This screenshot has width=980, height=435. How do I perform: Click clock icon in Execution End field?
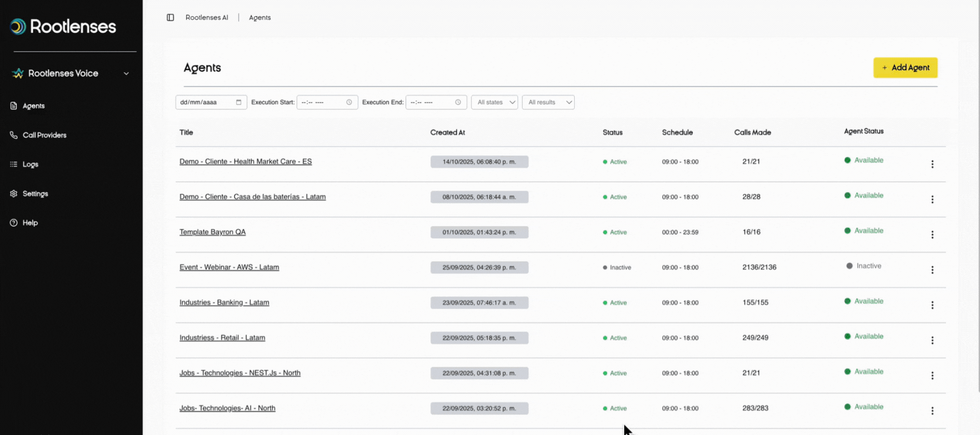pyautogui.click(x=458, y=102)
